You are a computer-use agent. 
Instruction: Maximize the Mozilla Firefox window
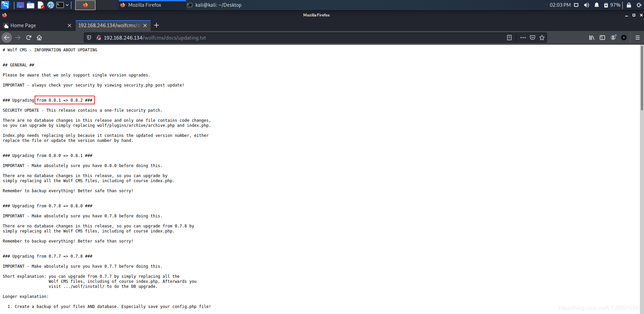pyautogui.click(x=634, y=15)
